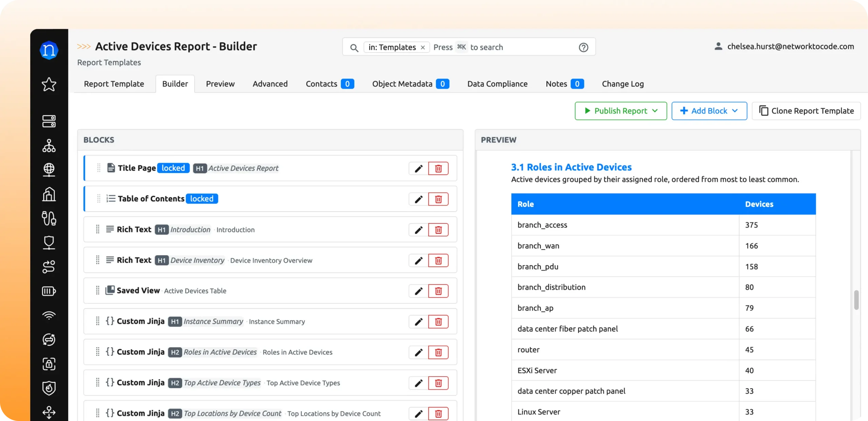Delete the Title Page block

coord(438,169)
